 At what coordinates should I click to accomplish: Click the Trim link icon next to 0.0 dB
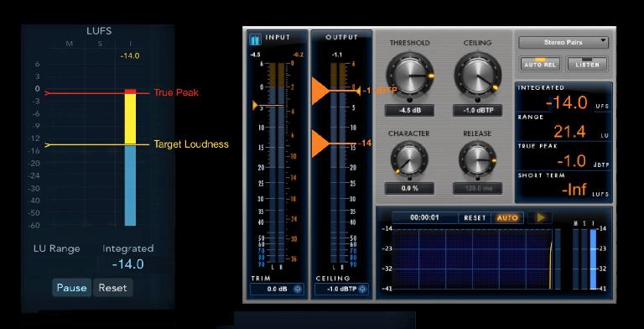[298, 289]
